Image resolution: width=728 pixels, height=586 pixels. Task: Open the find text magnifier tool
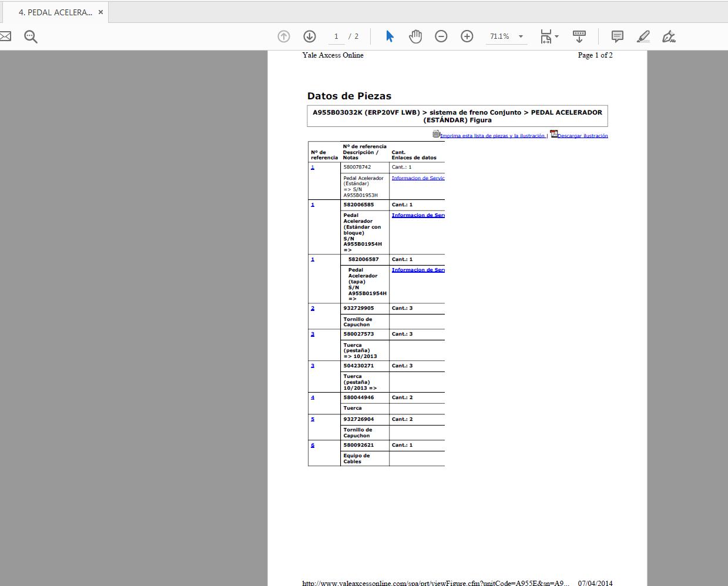(31, 37)
